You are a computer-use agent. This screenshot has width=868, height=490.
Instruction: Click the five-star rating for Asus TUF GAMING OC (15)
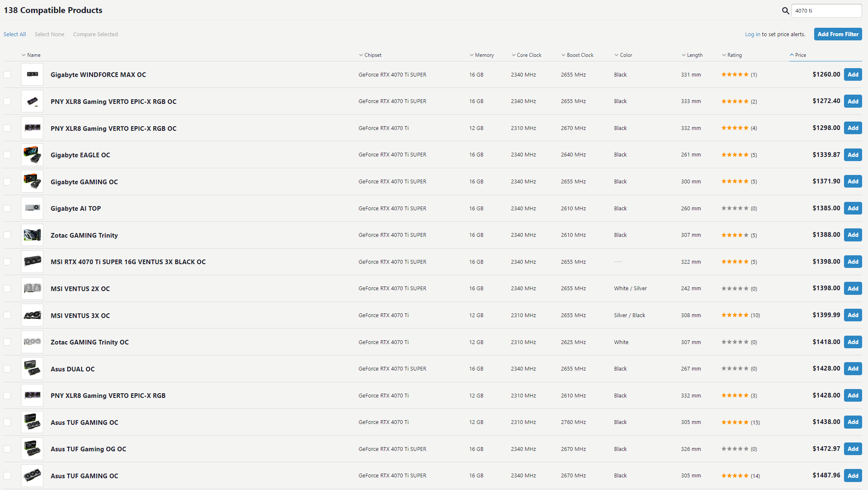pos(735,422)
